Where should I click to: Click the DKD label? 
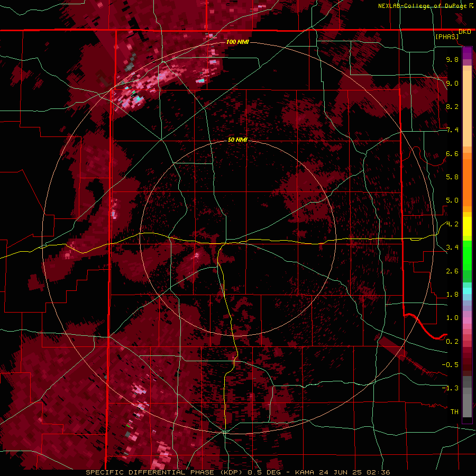[464, 32]
